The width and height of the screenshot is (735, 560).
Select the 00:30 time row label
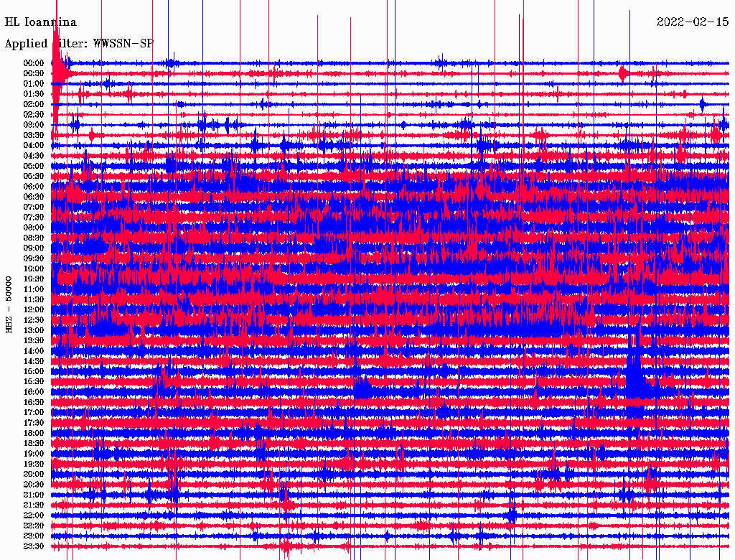tap(34, 73)
